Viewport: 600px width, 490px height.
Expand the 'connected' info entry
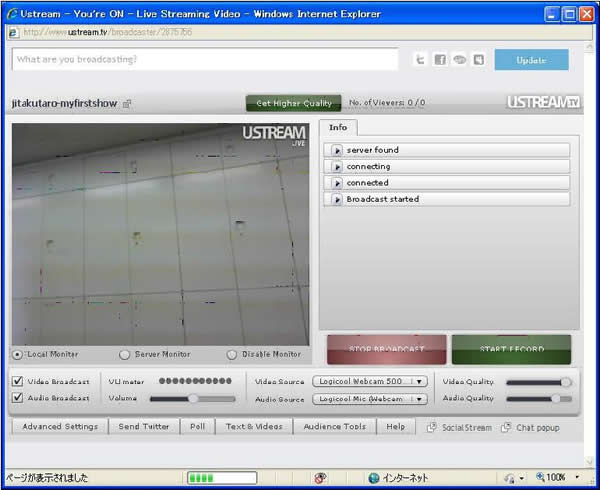[337, 183]
